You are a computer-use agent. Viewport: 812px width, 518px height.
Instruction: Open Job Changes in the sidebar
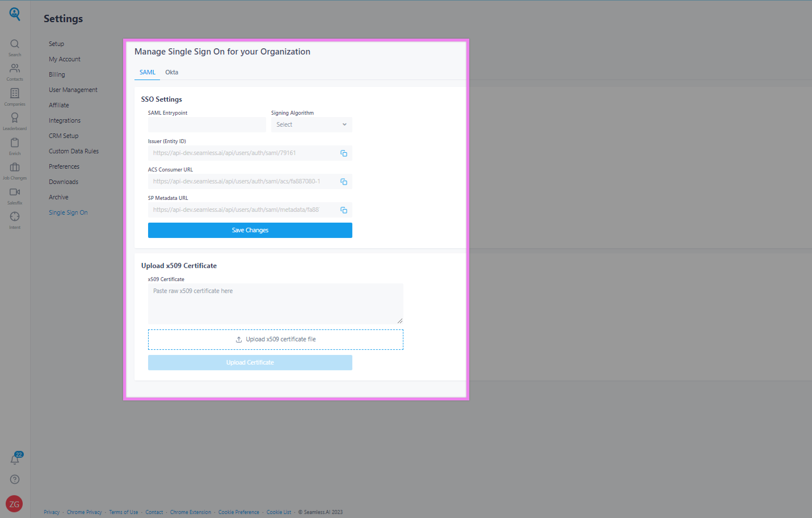point(15,168)
